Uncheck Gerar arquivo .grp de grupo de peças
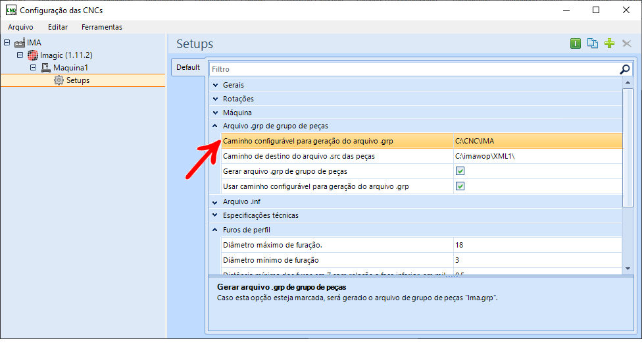This screenshot has height=345, width=644. click(460, 171)
